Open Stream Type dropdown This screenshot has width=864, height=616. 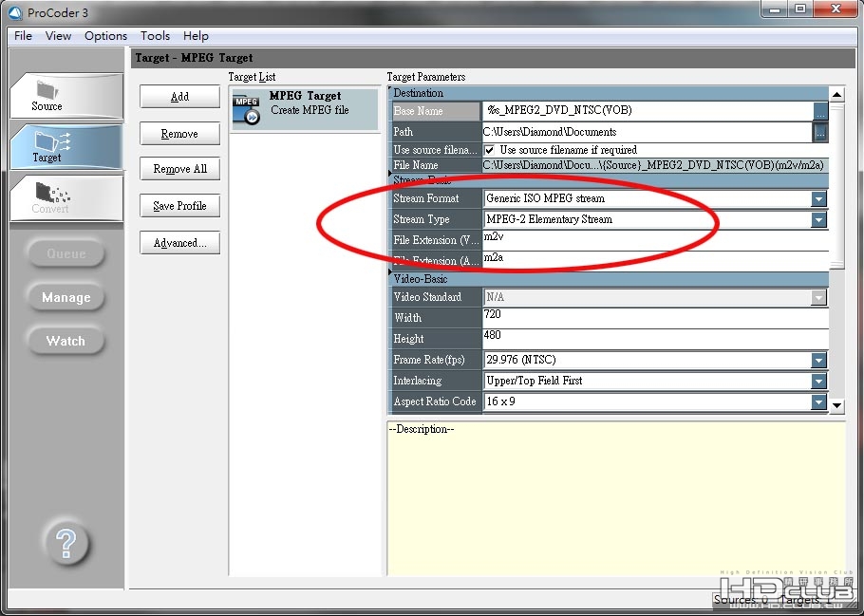pyautogui.click(x=818, y=219)
